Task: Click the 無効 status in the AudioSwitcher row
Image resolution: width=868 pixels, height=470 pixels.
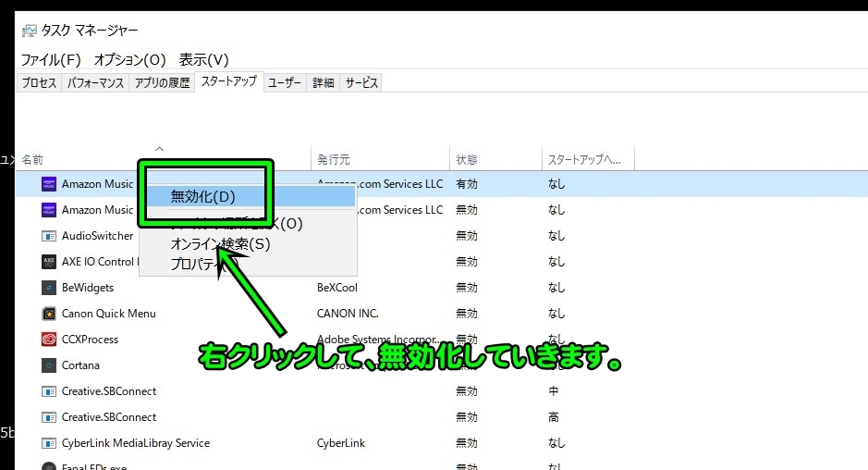Action: coord(467,236)
